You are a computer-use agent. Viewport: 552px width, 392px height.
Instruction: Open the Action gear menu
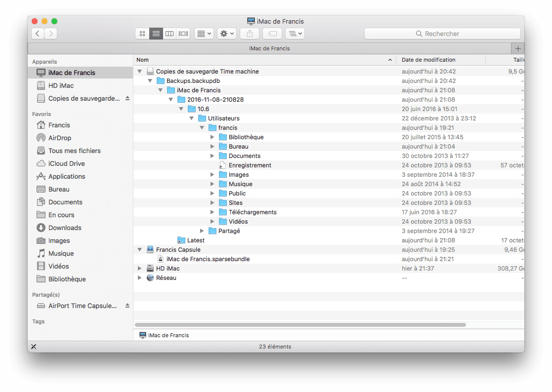(x=227, y=34)
